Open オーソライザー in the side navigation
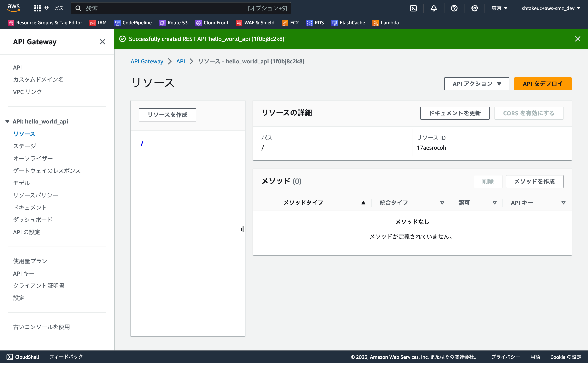 coord(33,158)
